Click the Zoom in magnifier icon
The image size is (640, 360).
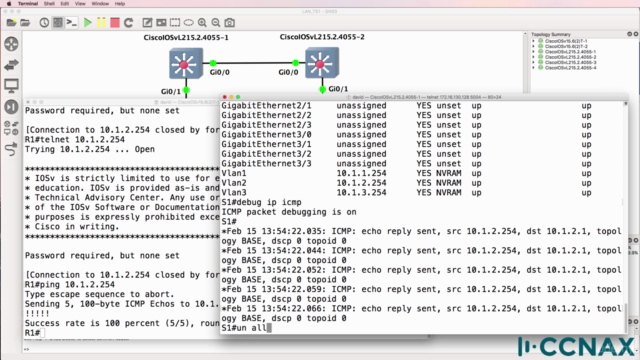point(202,22)
